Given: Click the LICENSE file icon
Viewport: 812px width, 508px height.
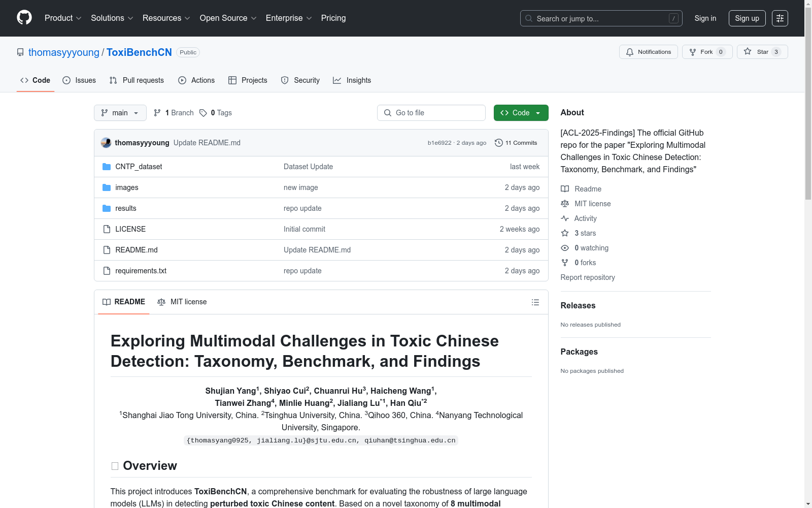Looking at the screenshot, I should (107, 229).
